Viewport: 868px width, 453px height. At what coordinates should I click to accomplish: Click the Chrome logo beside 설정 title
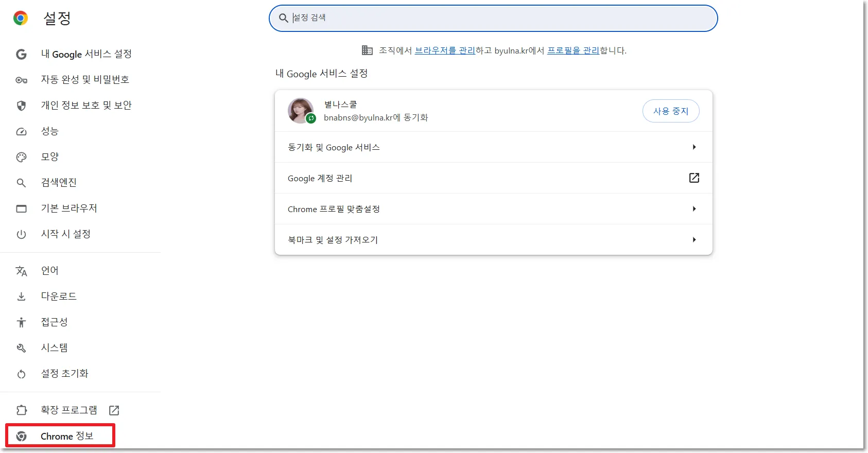point(21,19)
